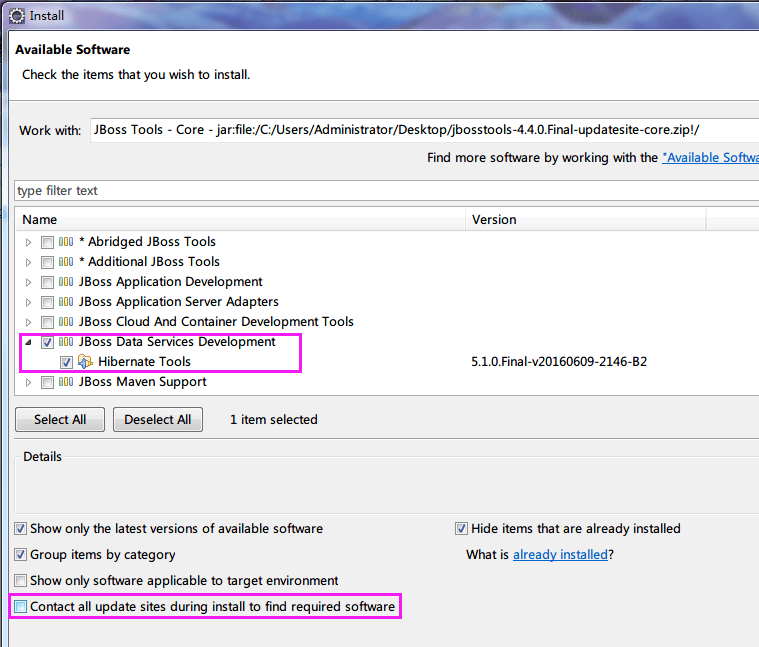Expand the JBoss Application Development category
The image size is (759, 647).
pos(29,282)
